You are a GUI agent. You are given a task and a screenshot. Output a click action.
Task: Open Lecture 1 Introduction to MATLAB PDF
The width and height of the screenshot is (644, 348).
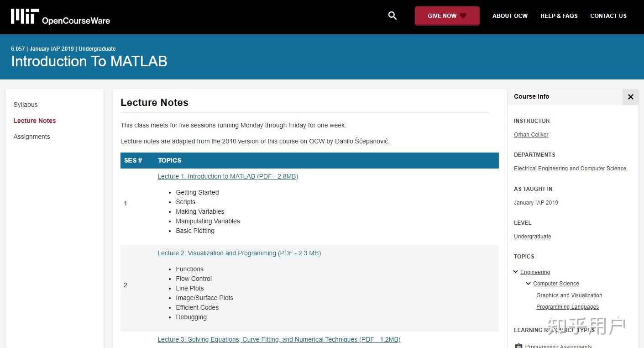[x=228, y=176]
